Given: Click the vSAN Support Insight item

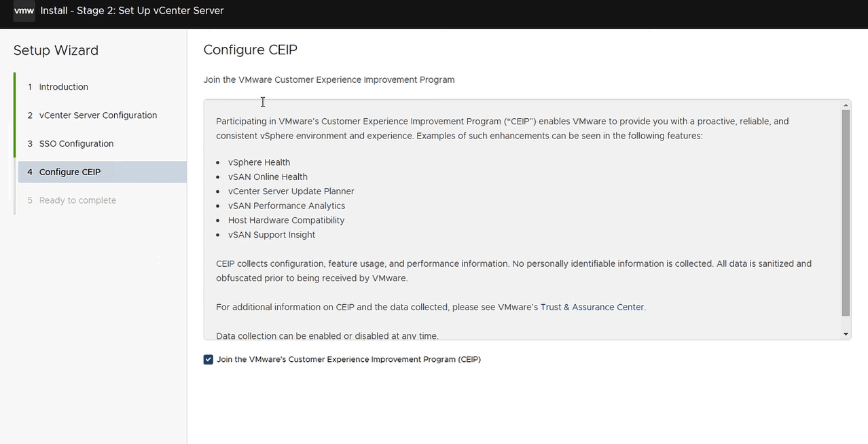Looking at the screenshot, I should click(271, 235).
